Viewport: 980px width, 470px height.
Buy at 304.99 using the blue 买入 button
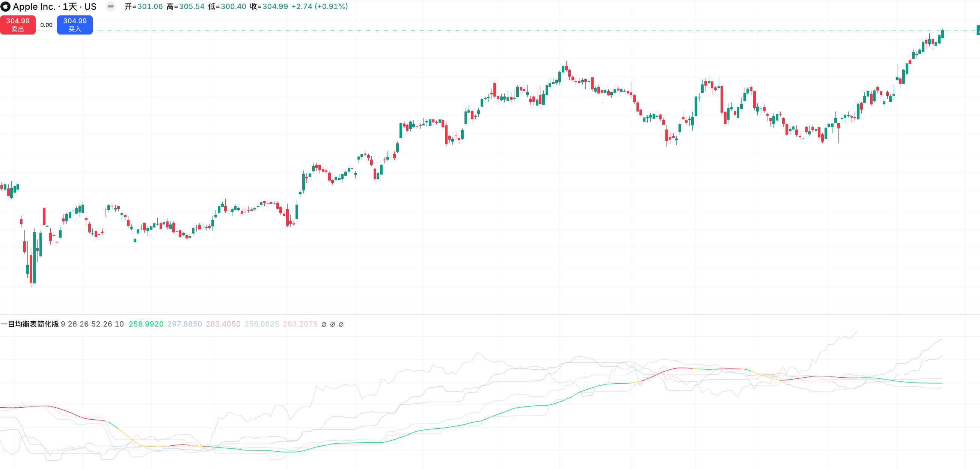coord(75,25)
